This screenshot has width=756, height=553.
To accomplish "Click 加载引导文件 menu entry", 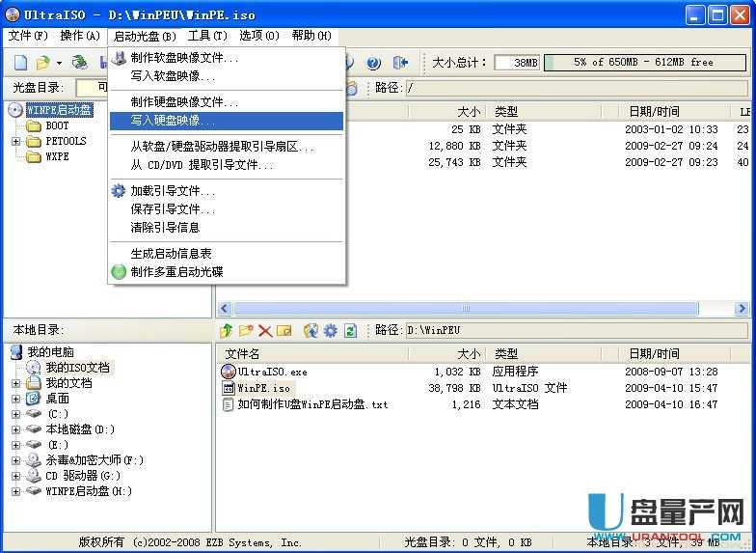I will 173,191.
